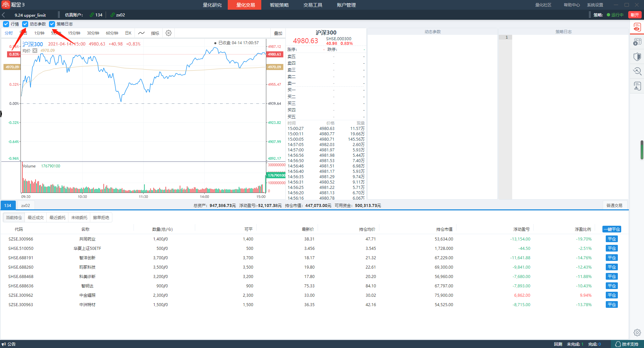Uncheck the 行情 checkbox

(x=6, y=24)
